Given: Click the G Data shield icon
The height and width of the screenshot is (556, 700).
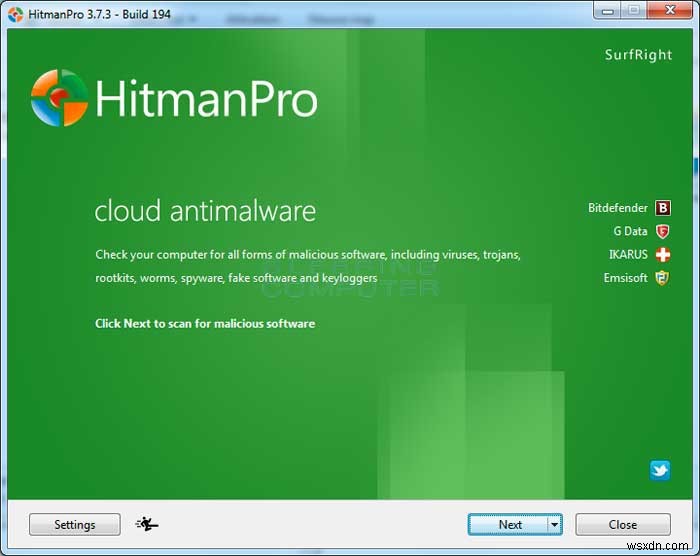Looking at the screenshot, I should pyautogui.click(x=662, y=231).
